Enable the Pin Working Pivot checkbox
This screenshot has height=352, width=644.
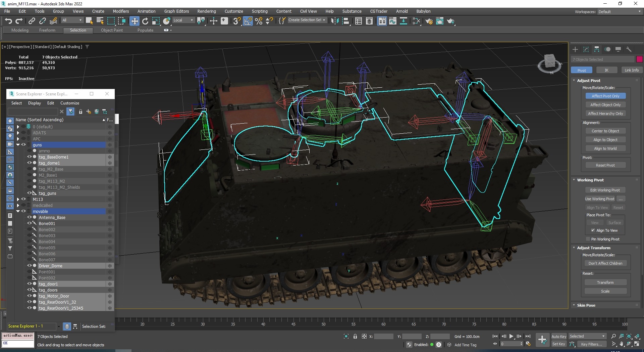[x=588, y=239]
